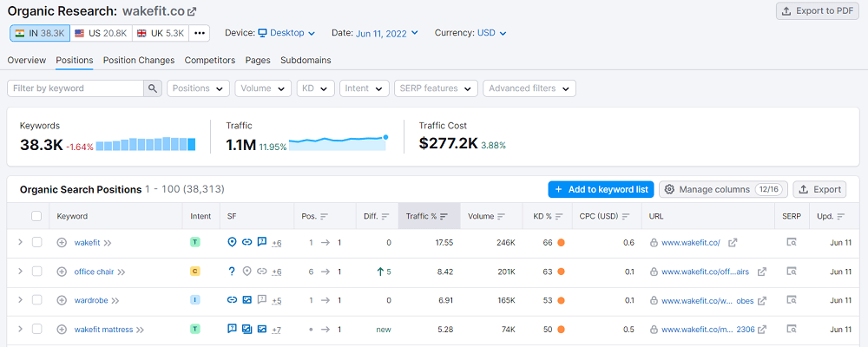Viewport: 868px width, 347px height.
Task: Check the office chair row checkbox
Action: click(x=36, y=272)
